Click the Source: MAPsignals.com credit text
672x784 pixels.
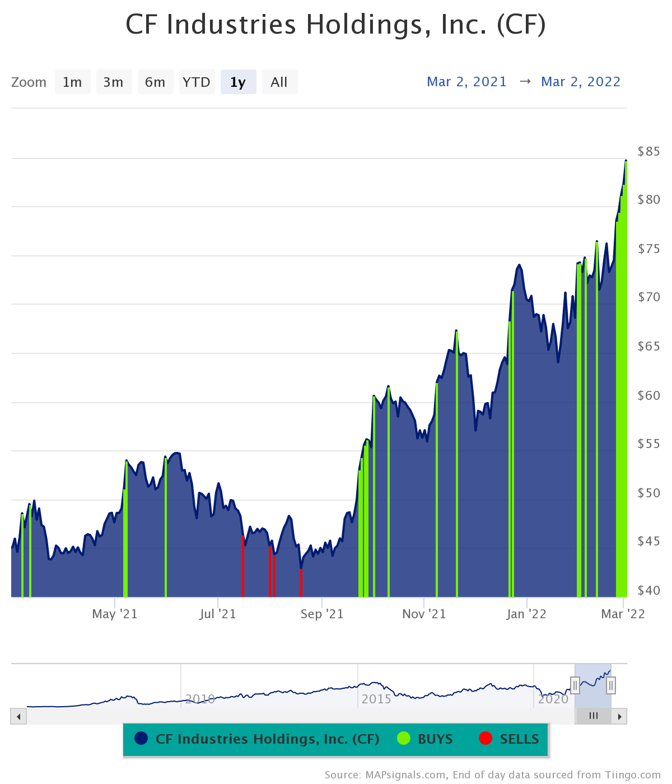tap(493, 775)
